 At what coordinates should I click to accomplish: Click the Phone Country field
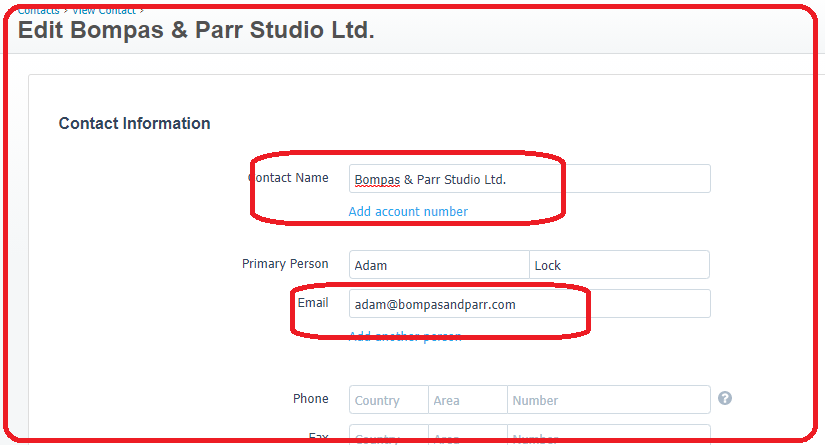389,400
